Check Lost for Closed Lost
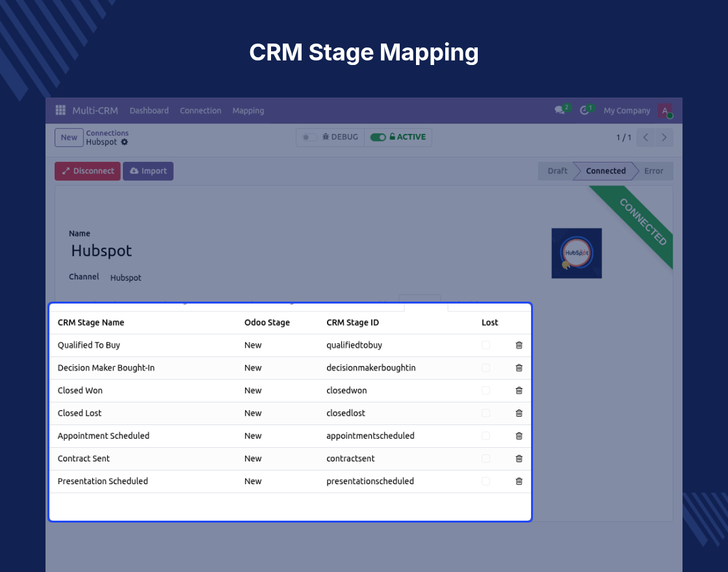This screenshot has width=728, height=572. tap(486, 413)
